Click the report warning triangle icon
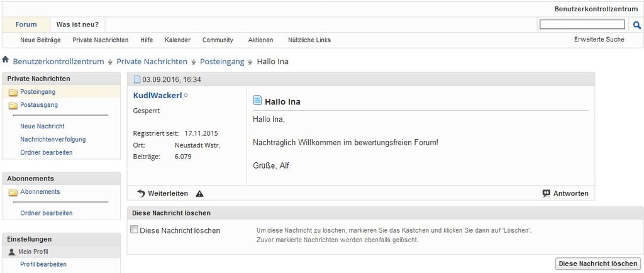 pyautogui.click(x=199, y=194)
